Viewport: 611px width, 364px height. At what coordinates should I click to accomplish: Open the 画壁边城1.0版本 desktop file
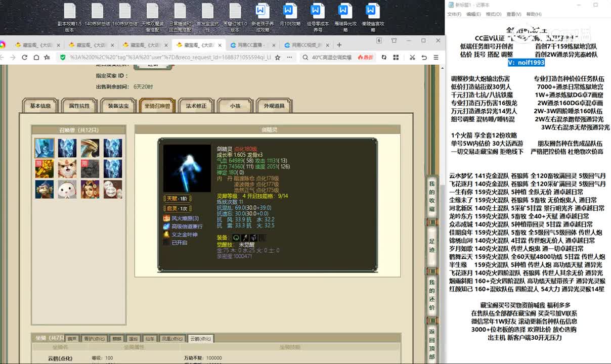235,18
